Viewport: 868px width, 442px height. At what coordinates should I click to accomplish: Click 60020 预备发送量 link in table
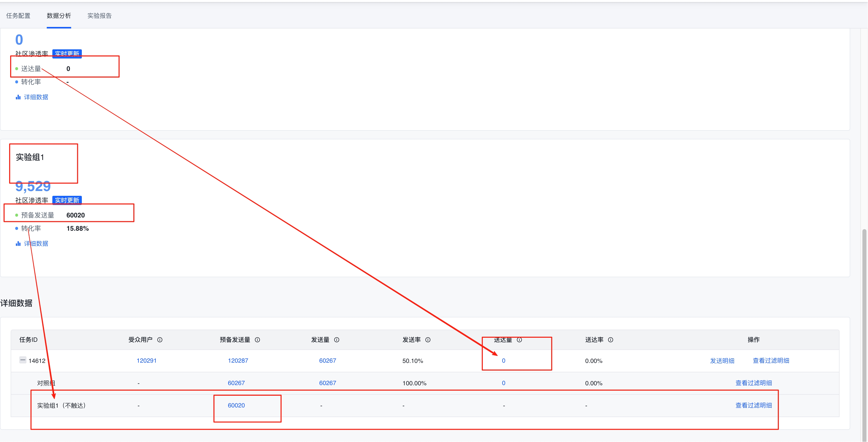(236, 405)
